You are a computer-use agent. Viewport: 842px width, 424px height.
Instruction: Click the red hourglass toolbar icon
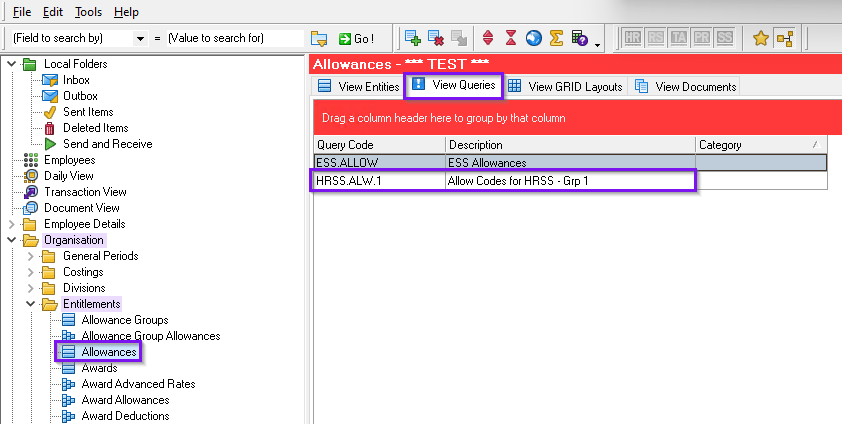pyautogui.click(x=510, y=38)
